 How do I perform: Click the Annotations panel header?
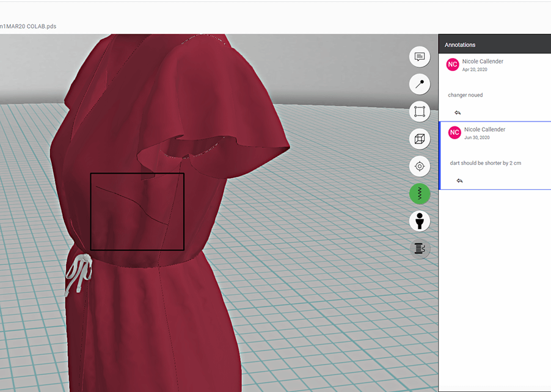tap(460, 45)
